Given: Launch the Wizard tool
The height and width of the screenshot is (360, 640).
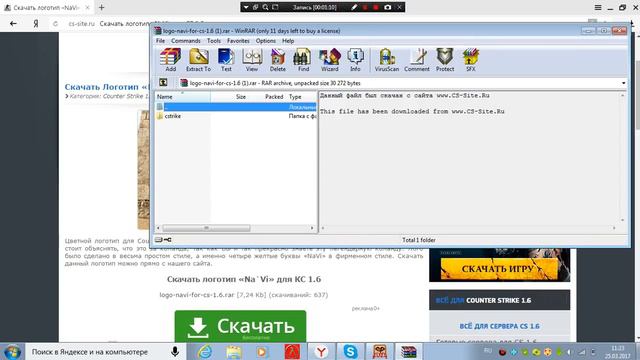Looking at the screenshot, I should coord(329,60).
